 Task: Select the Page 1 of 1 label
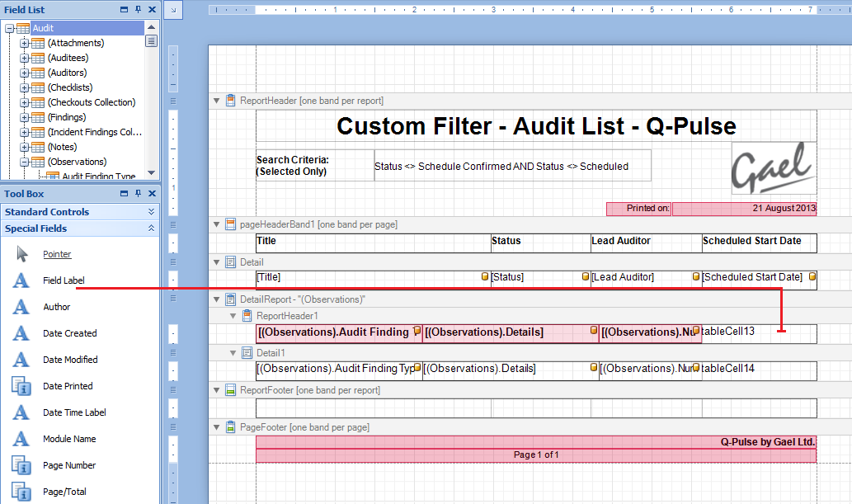coord(536,455)
